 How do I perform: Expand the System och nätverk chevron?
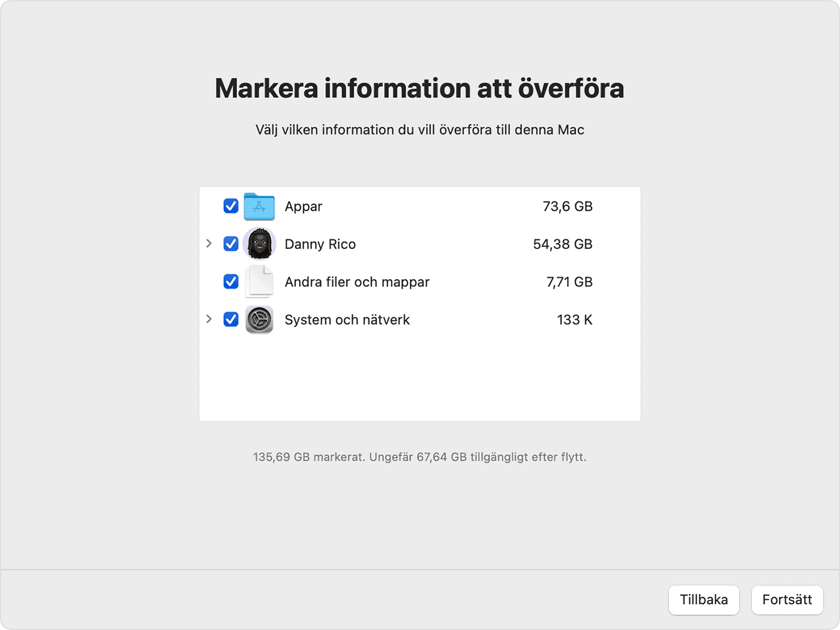click(x=209, y=319)
